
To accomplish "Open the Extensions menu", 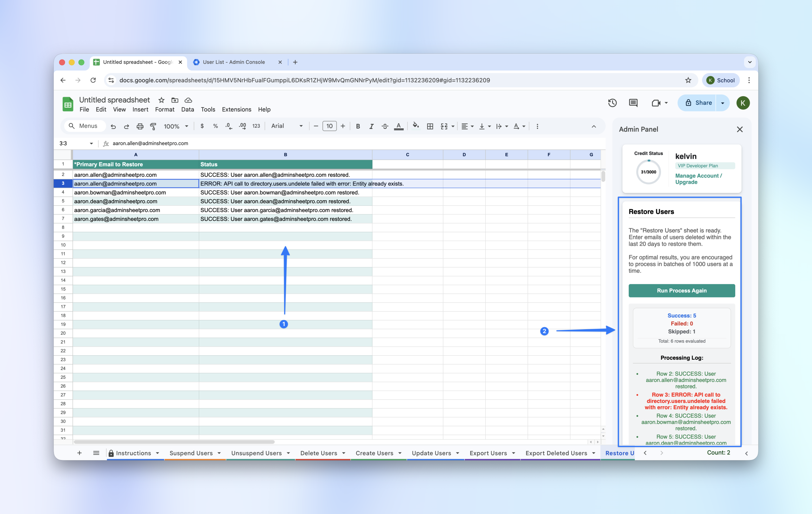I will (236, 109).
